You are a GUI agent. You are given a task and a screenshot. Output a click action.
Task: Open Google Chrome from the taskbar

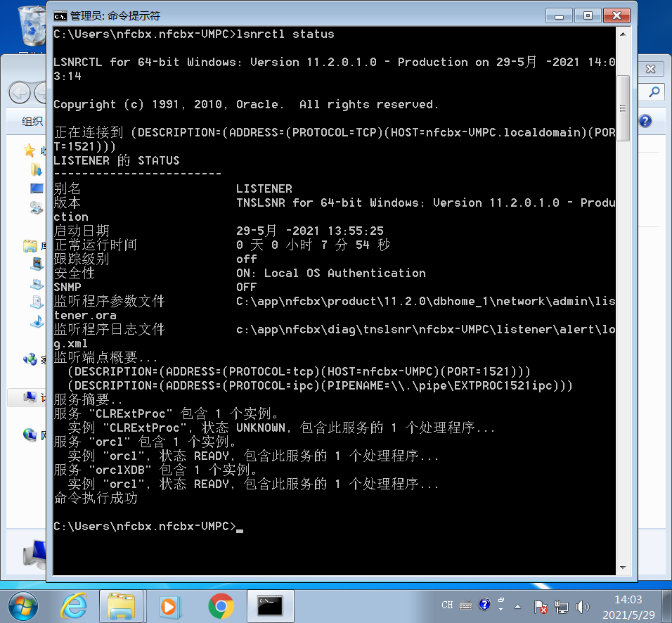click(221, 605)
